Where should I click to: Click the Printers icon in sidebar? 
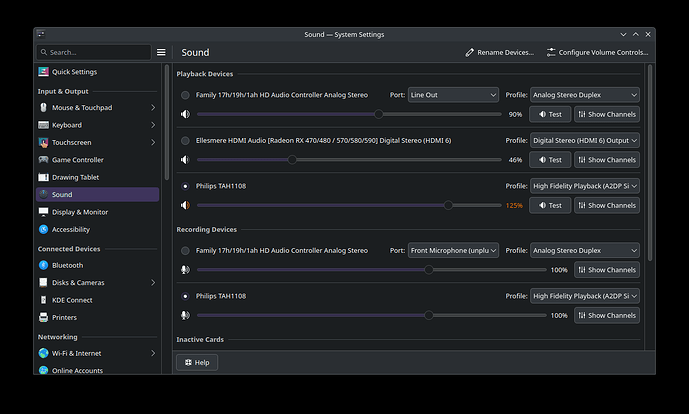coord(44,317)
